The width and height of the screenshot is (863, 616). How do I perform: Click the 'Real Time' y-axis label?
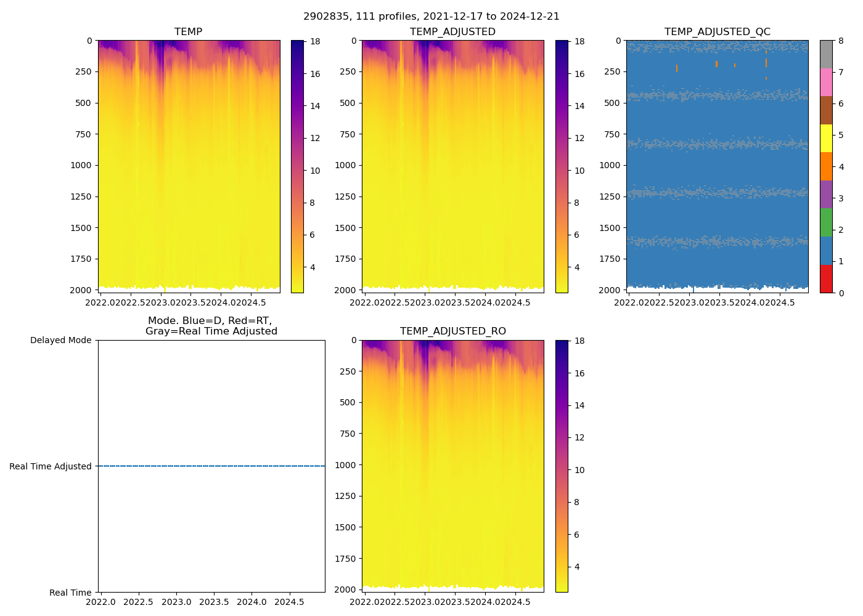(70, 593)
